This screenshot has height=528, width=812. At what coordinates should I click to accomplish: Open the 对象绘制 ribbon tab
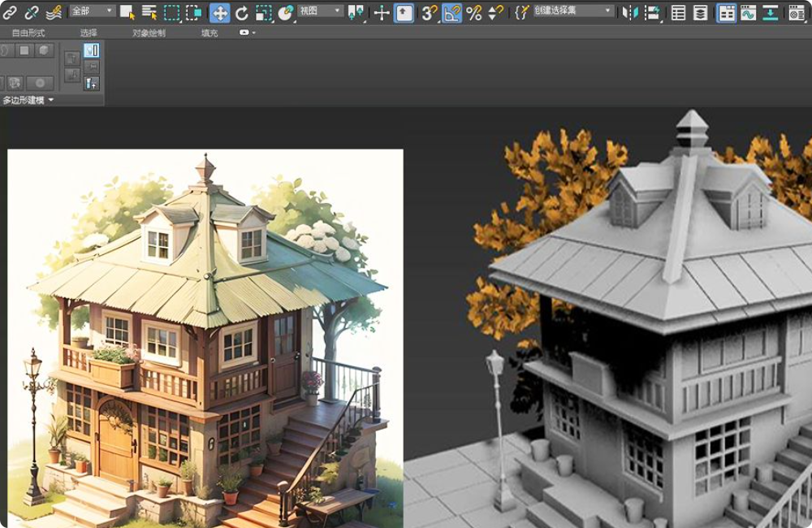pos(149,33)
